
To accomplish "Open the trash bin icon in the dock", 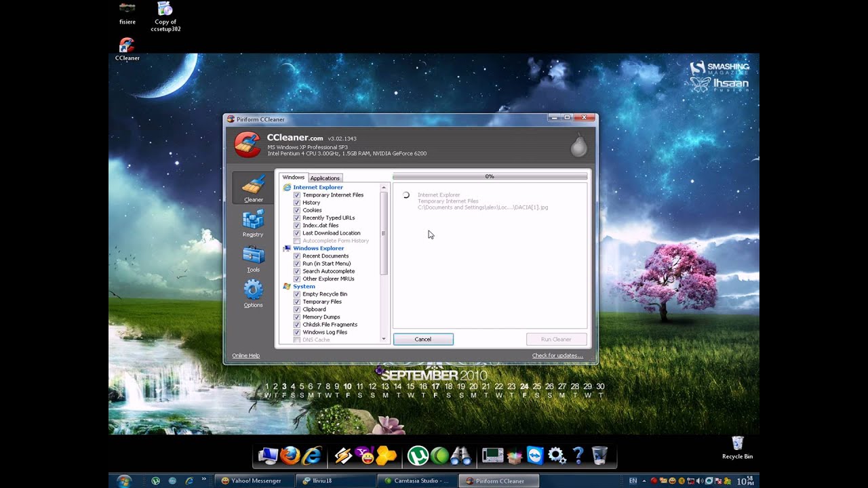I will pos(599,455).
